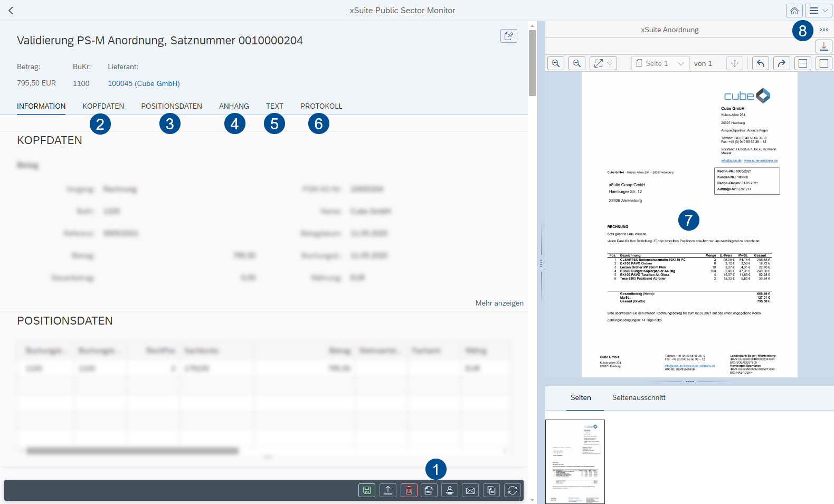
Task: Click the red trash delete icon
Action: tap(409, 490)
